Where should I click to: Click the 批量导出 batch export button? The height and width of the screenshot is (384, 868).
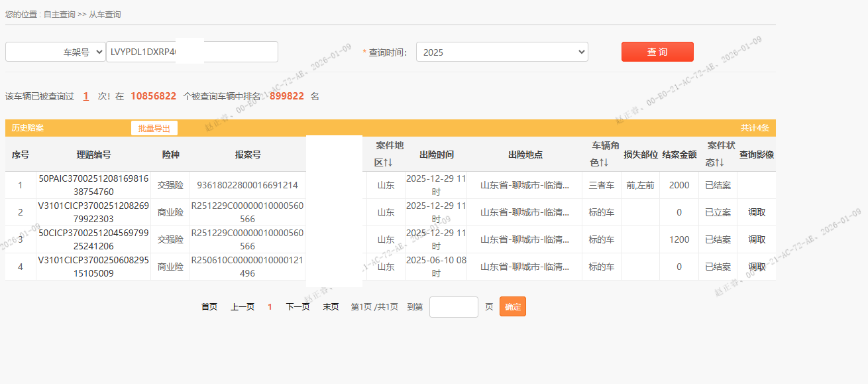pyautogui.click(x=154, y=129)
